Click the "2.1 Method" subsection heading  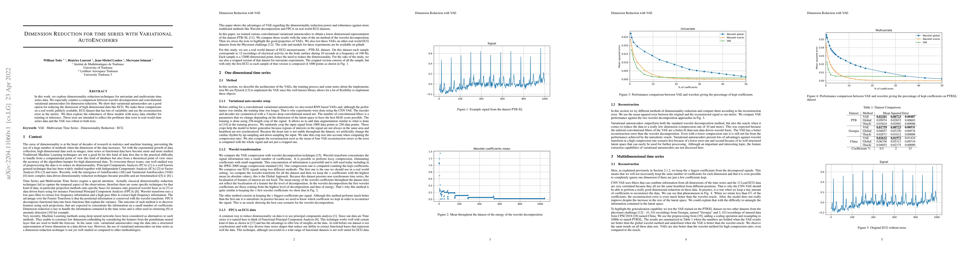click(228, 80)
